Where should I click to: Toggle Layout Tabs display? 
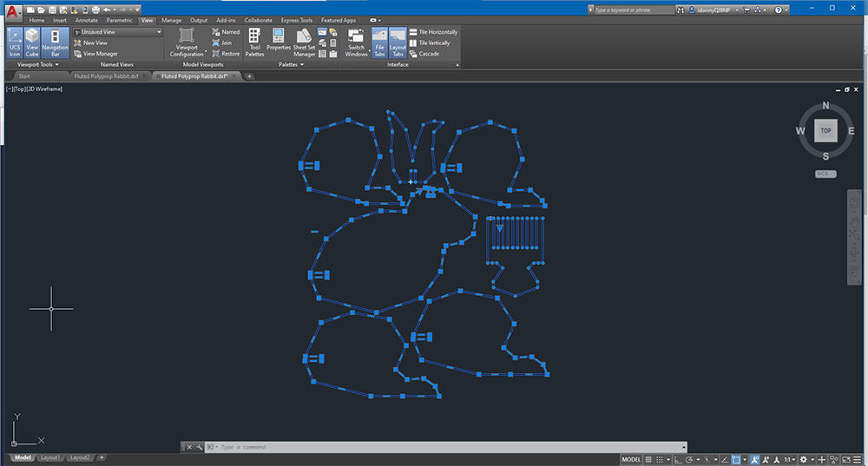(x=398, y=42)
